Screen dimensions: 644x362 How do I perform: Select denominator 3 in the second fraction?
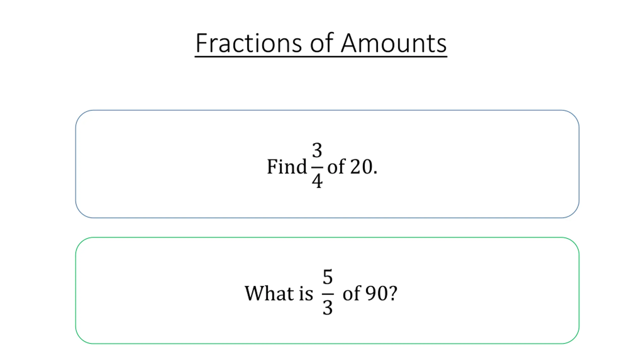(328, 307)
